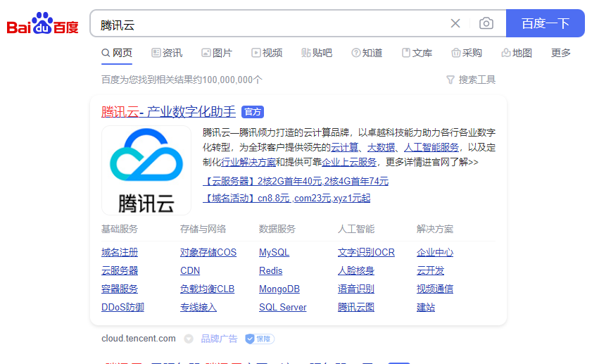Open the DDoS防御 link
Image resolution: width=599 pixels, height=364 pixels.
[122, 308]
